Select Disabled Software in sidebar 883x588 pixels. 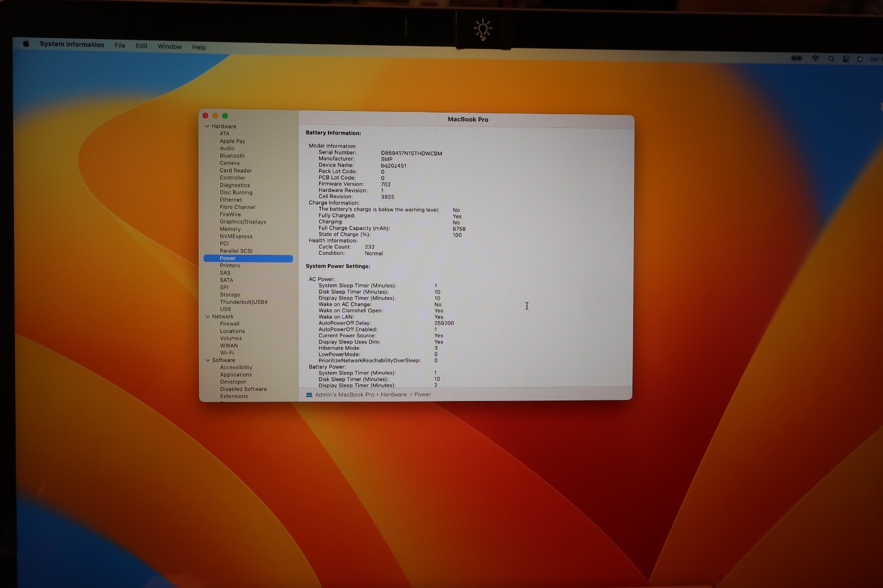243,389
